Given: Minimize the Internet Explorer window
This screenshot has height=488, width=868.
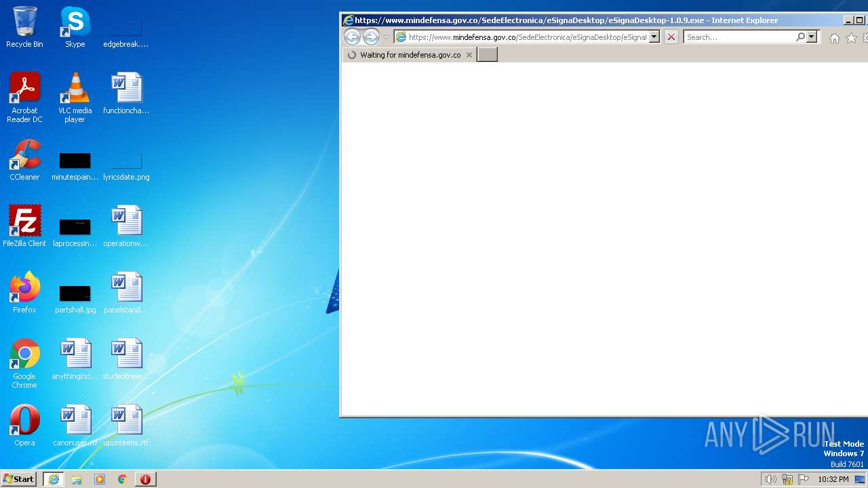Looking at the screenshot, I should point(848,20).
